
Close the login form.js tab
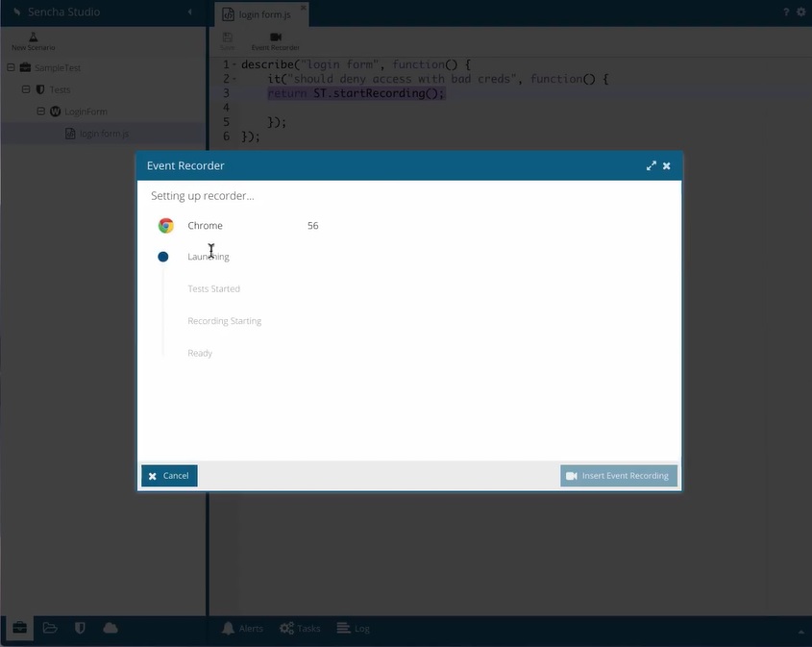pyautogui.click(x=304, y=8)
